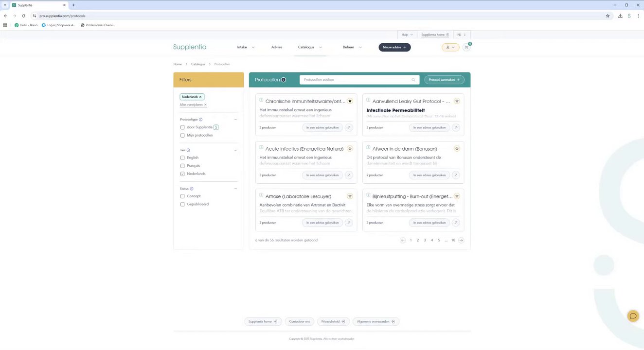Click info icon beside Protocoltype
Screen dimensions: 644x350
[x=201, y=120]
